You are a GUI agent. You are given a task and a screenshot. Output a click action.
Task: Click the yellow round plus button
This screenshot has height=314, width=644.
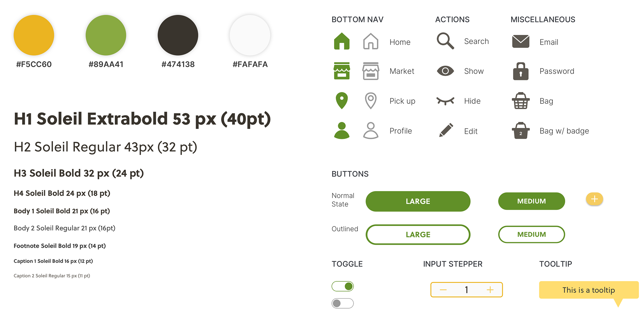[x=594, y=199]
